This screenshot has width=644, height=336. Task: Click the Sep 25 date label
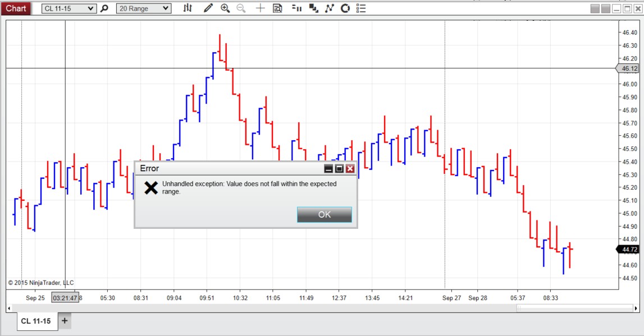tap(35, 298)
